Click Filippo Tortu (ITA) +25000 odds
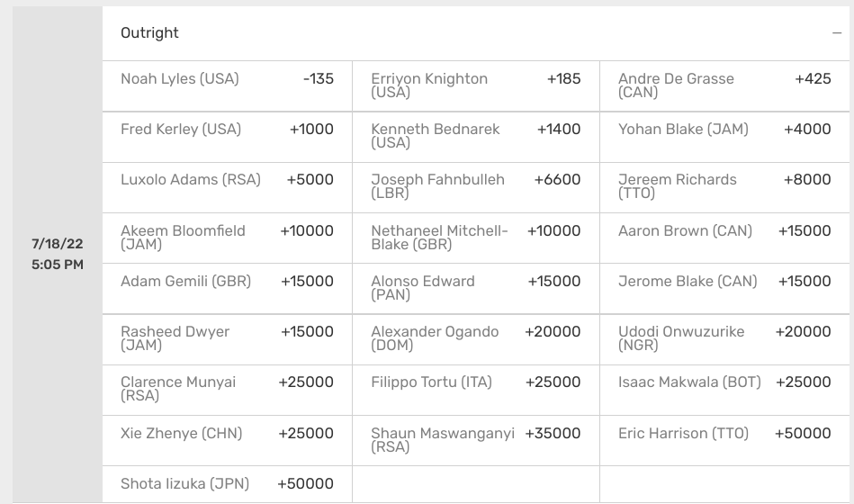Image resolution: width=854 pixels, height=504 pixels. 476,391
